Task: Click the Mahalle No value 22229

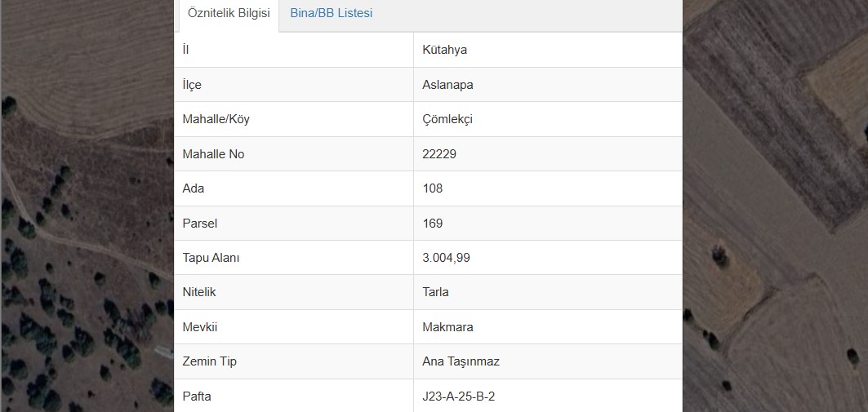Action: pyautogui.click(x=439, y=154)
